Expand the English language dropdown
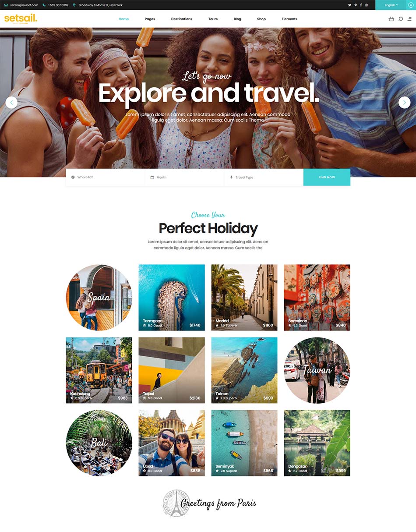416x532 pixels. point(391,5)
